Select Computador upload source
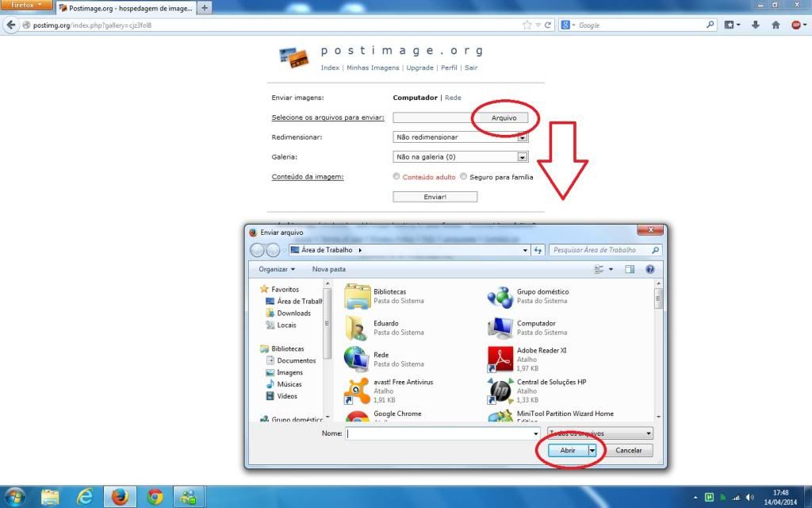 click(415, 98)
